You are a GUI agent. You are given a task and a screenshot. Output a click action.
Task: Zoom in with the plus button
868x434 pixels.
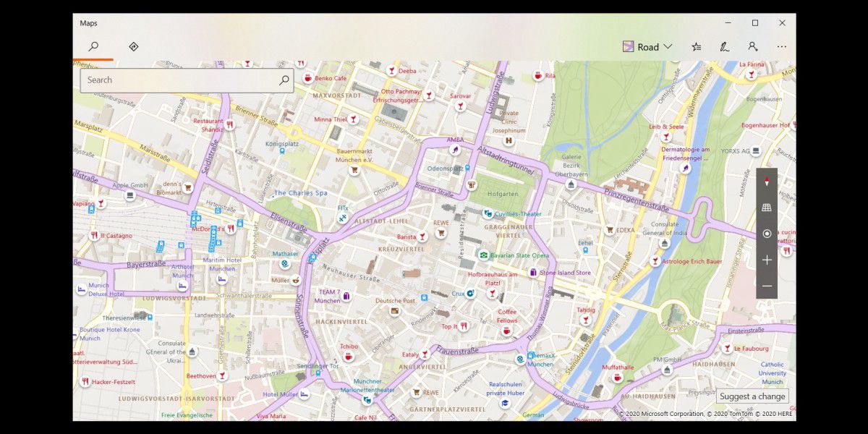coord(767,260)
